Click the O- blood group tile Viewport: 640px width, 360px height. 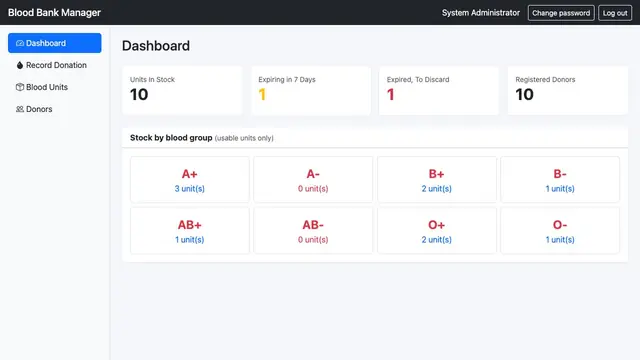coord(560,231)
